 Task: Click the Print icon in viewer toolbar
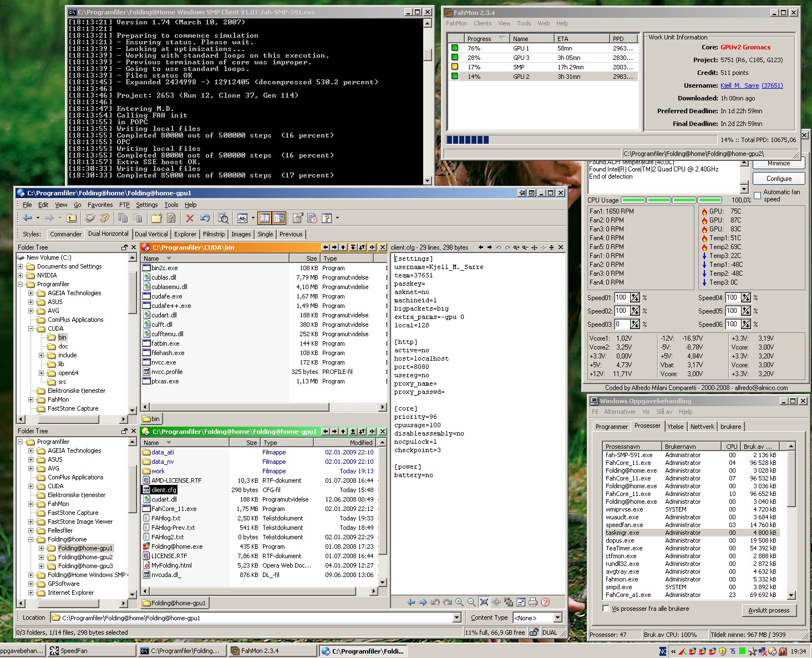click(x=533, y=602)
